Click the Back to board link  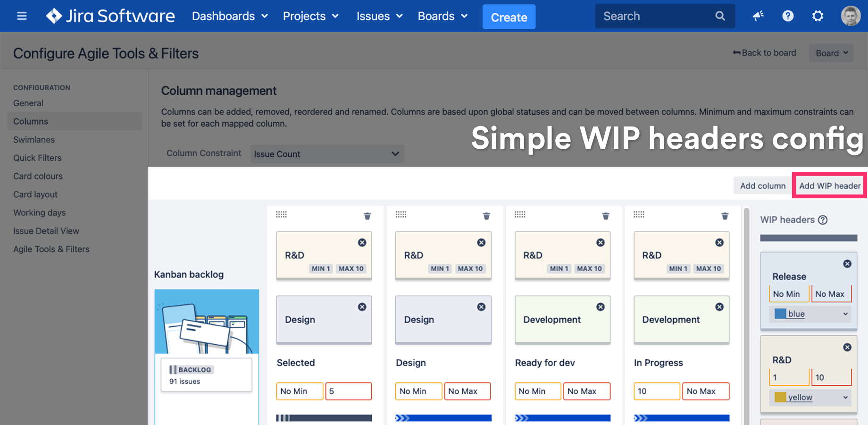click(x=764, y=53)
